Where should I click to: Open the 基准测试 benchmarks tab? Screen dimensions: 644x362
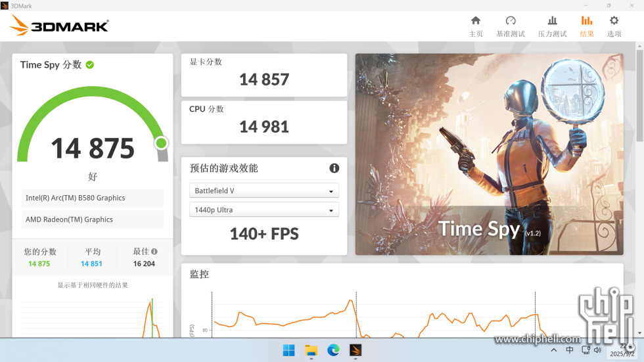tap(510, 27)
